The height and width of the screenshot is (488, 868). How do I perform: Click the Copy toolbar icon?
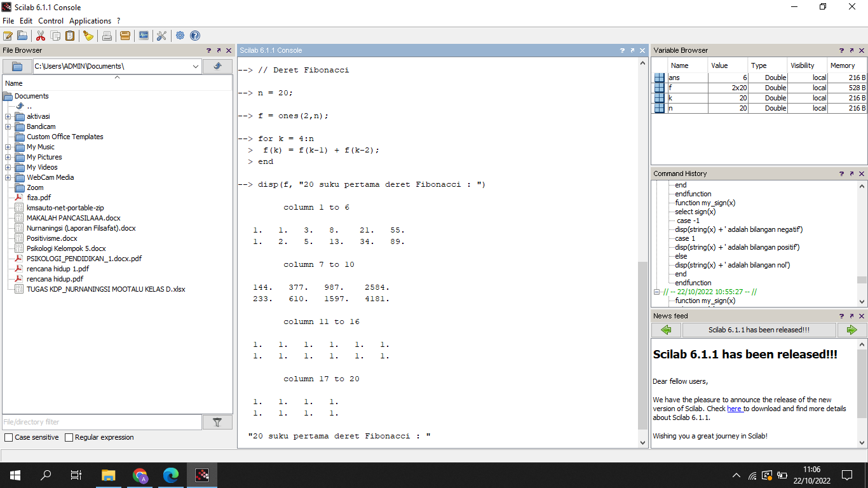(x=55, y=36)
